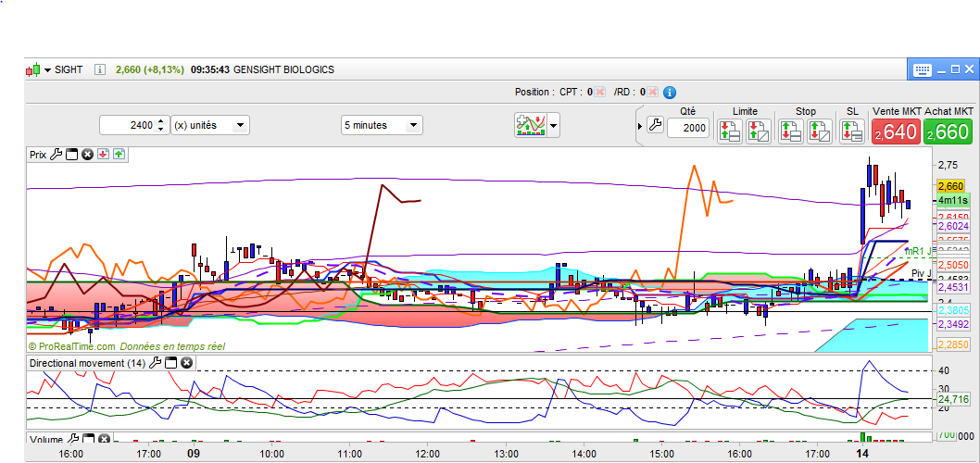Open Volume panel wrench settings
980x463 pixels.
tap(72, 439)
